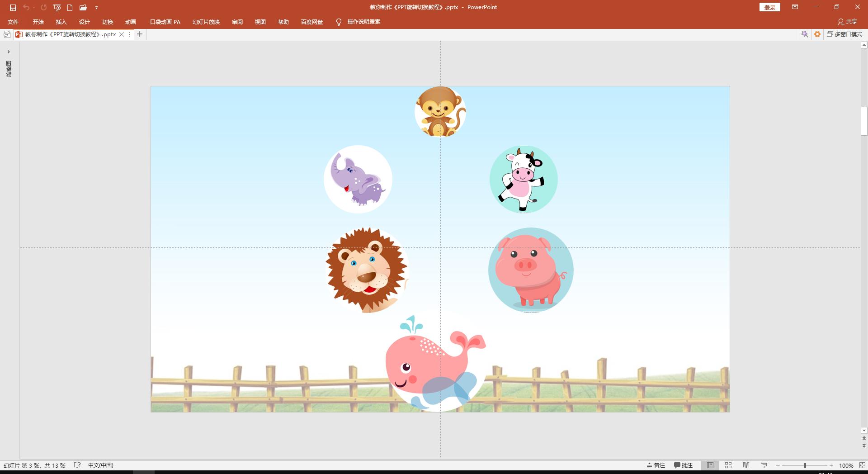The width and height of the screenshot is (868, 474).
Task: Toggle the 批注 comments pane
Action: tap(683, 465)
